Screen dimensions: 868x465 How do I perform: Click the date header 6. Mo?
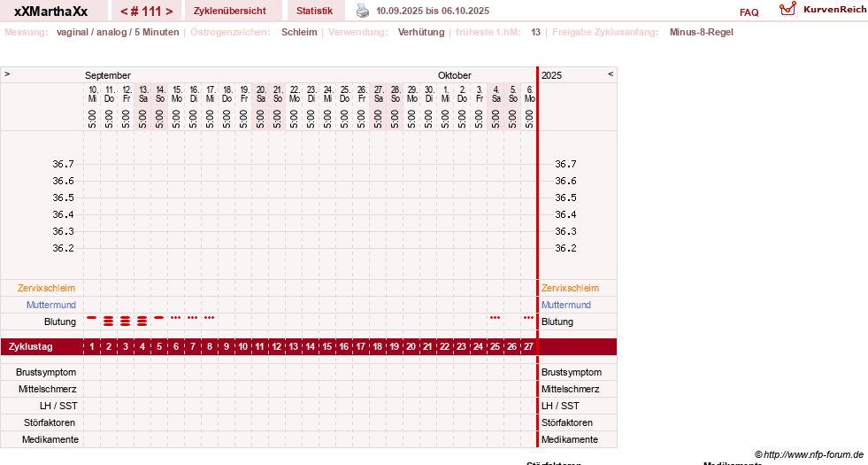pyautogui.click(x=529, y=94)
